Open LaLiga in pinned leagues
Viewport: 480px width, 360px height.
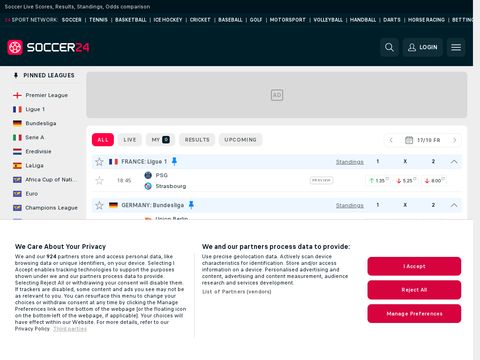tap(34, 165)
